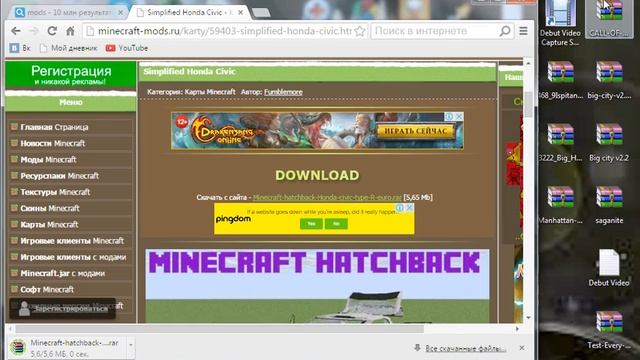Viewport: 640px width, 360px height.
Task: Click the horizontal scrollbar right arrow
Action: 517,329
